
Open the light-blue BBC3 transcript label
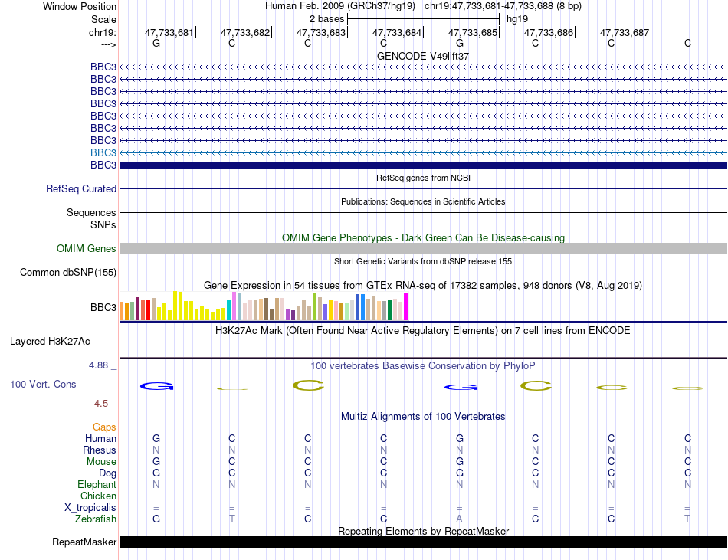tap(103, 152)
